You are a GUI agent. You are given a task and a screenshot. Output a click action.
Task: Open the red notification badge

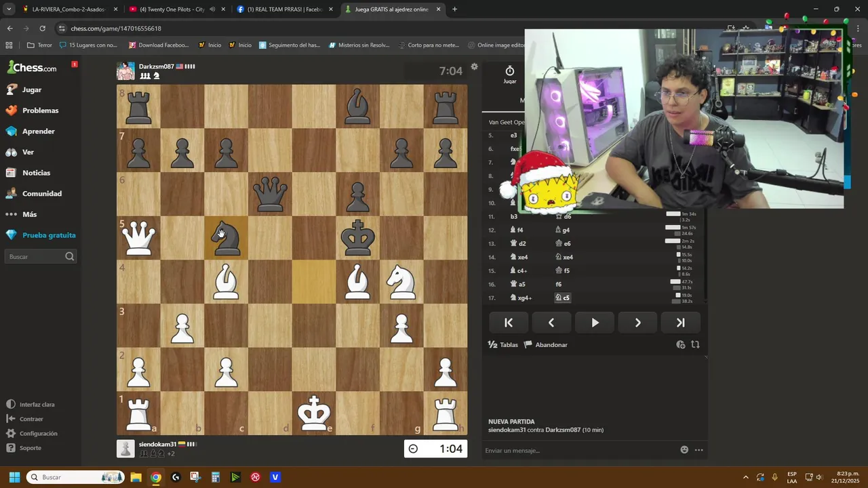click(75, 64)
